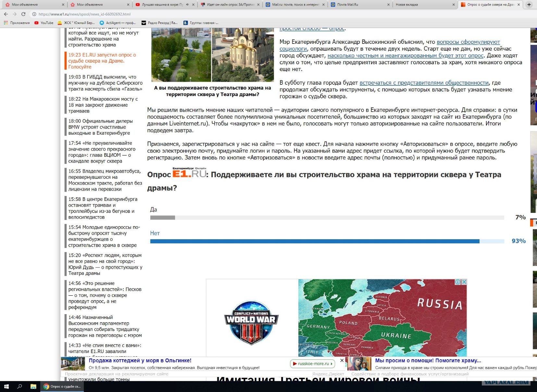Mute the tab 'Лучшая машина в мире' via speaker icon
The width and height of the screenshot is (537, 392).
point(187,5)
